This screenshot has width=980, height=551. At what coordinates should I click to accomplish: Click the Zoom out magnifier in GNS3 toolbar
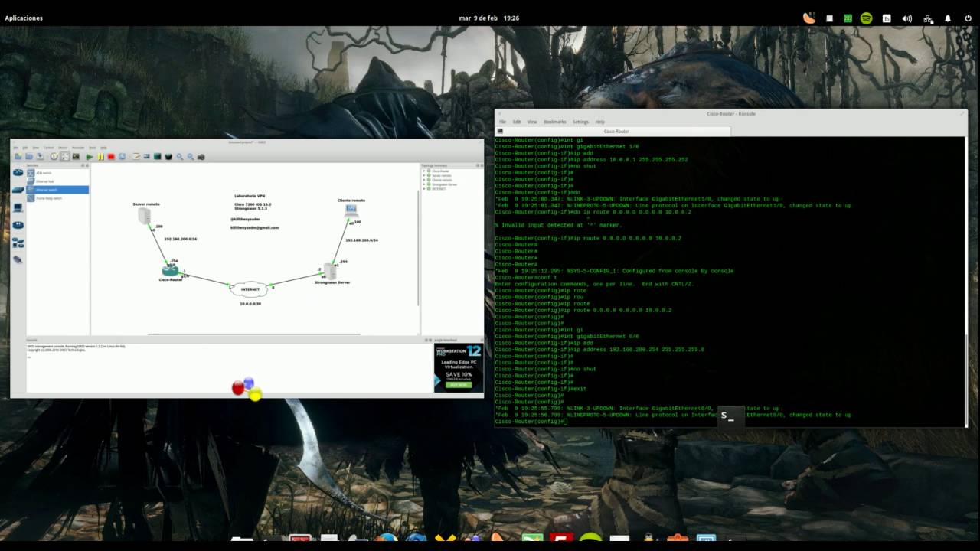pos(191,157)
